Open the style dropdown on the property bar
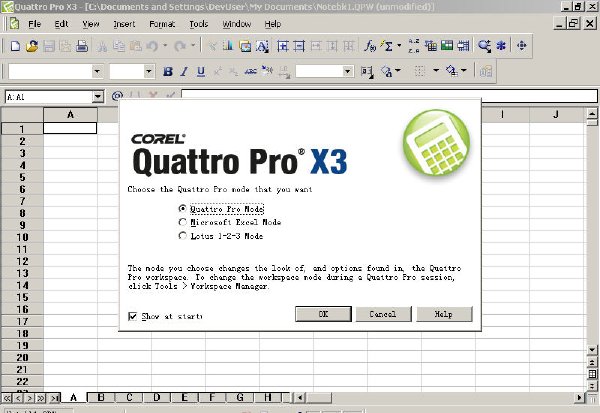Image resolution: width=600 pixels, height=413 pixels. point(347,71)
